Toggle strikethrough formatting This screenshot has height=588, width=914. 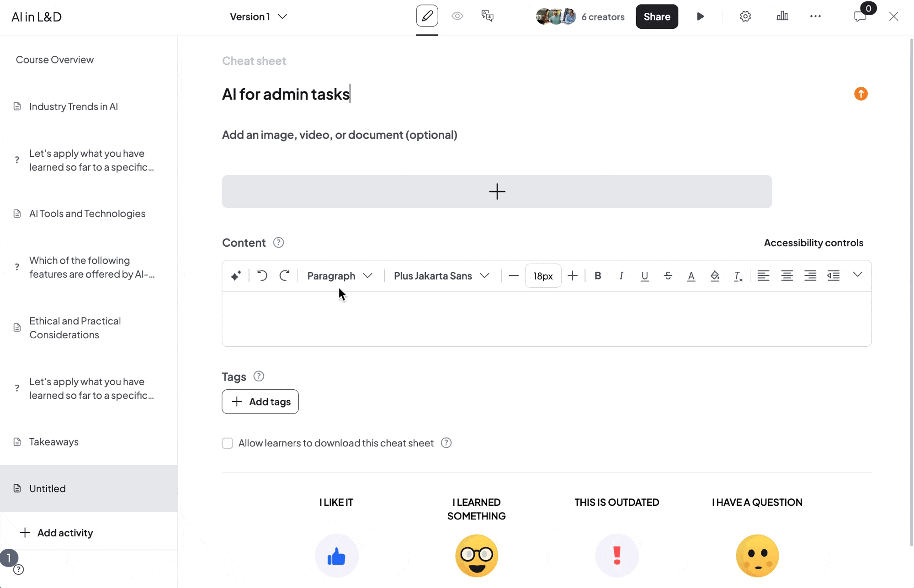(x=668, y=275)
